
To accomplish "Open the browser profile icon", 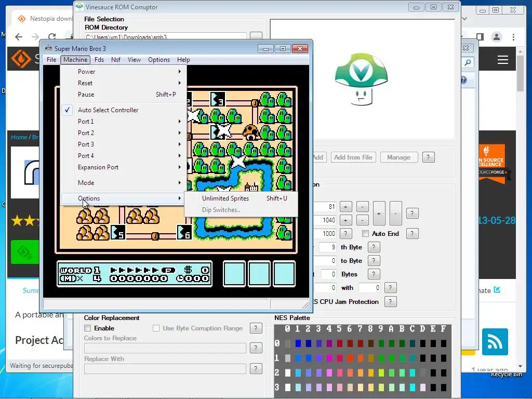I will (x=496, y=37).
